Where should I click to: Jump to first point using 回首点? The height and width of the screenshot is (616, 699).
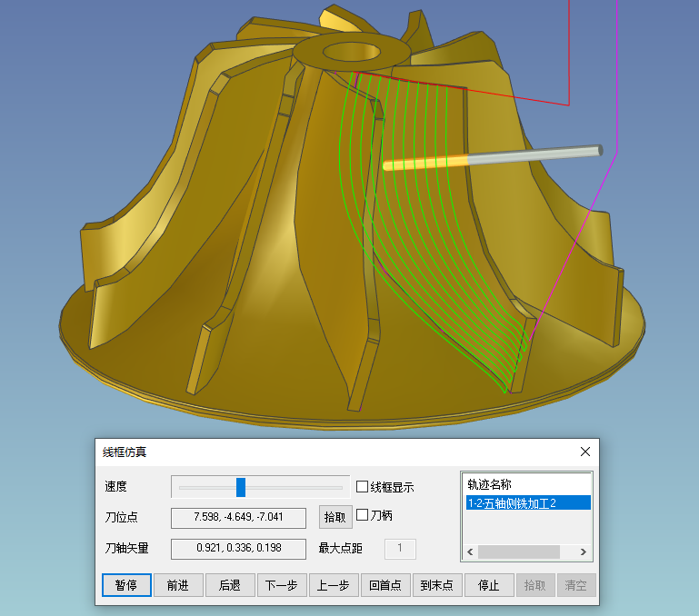pos(385,585)
